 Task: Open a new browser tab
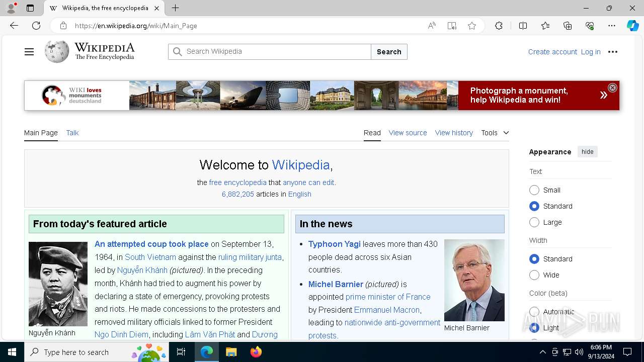click(x=175, y=8)
